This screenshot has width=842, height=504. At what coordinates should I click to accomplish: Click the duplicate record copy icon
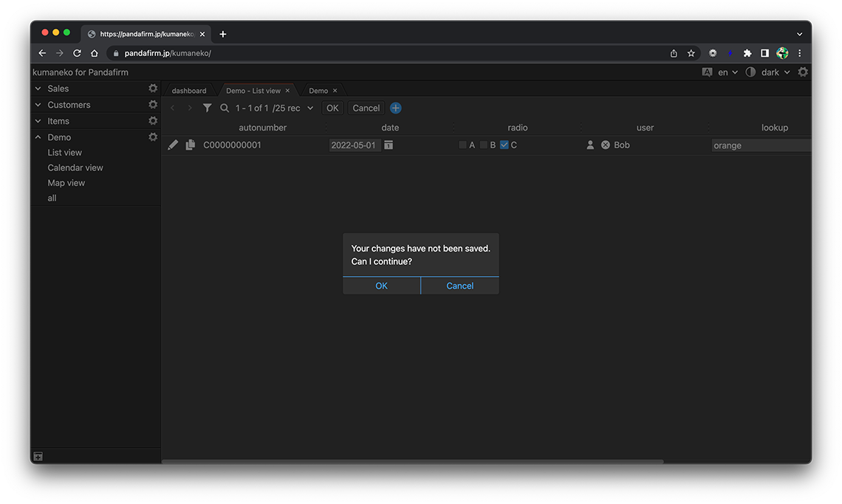191,145
